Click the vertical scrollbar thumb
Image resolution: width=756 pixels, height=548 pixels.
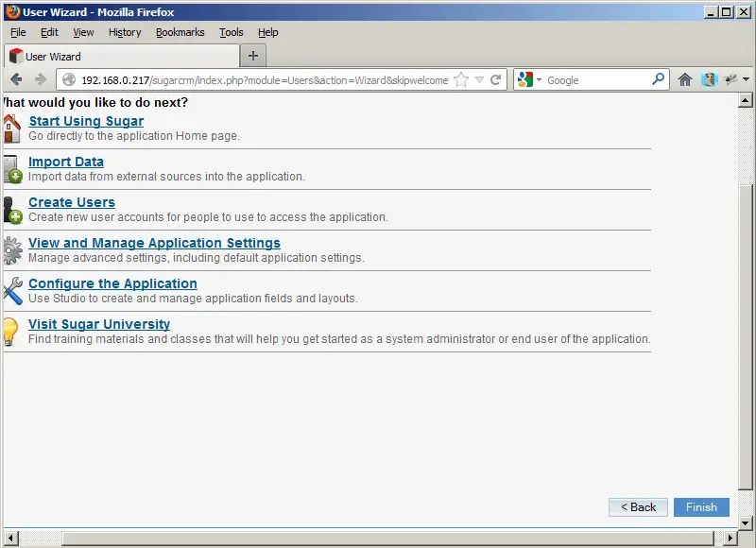click(746, 337)
